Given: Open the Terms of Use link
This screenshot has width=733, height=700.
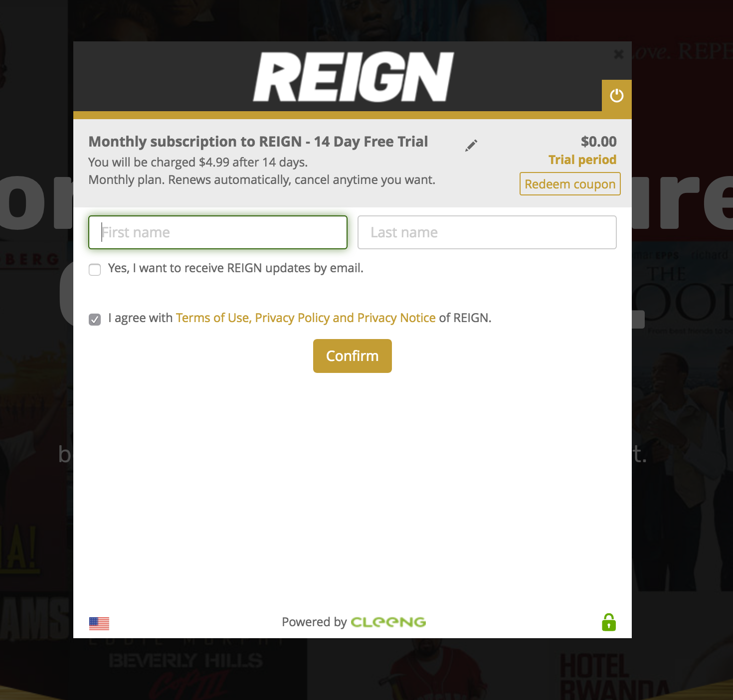Looking at the screenshot, I should point(212,318).
